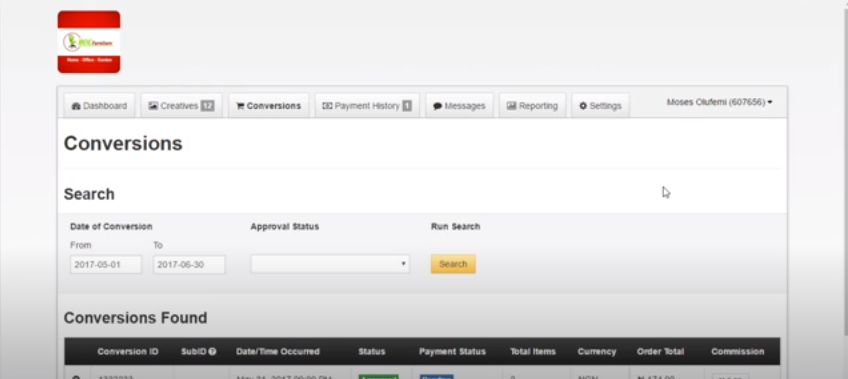The image size is (848, 379).
Task: Click the Run Search label
Action: 455,227
